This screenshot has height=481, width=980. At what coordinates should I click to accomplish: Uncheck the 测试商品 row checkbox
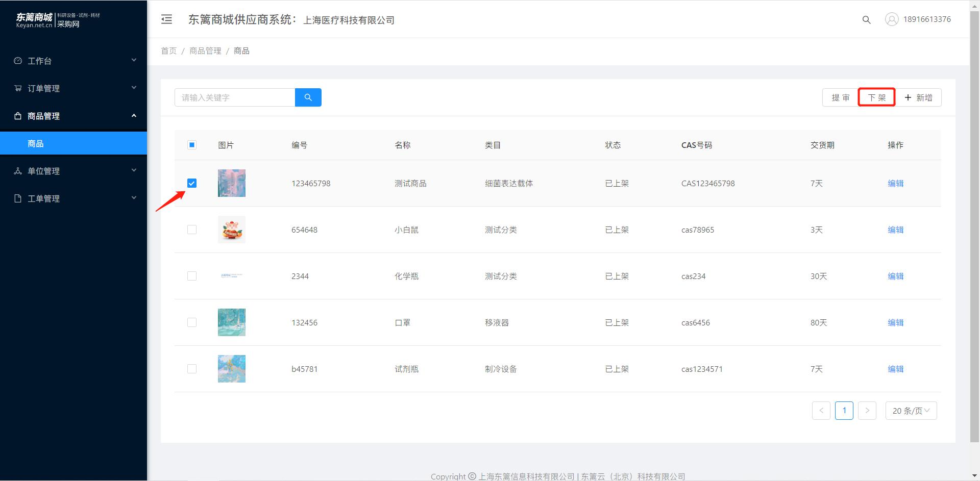point(192,183)
